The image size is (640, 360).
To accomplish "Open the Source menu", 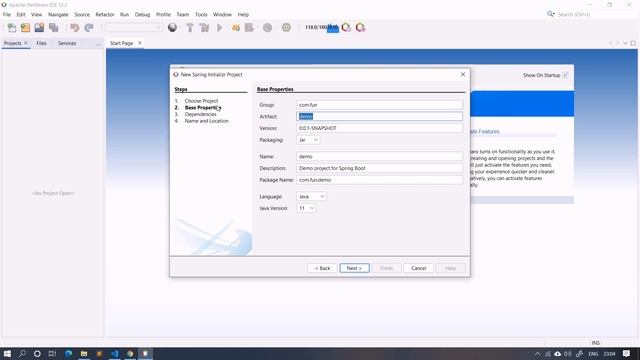I will [82, 14].
